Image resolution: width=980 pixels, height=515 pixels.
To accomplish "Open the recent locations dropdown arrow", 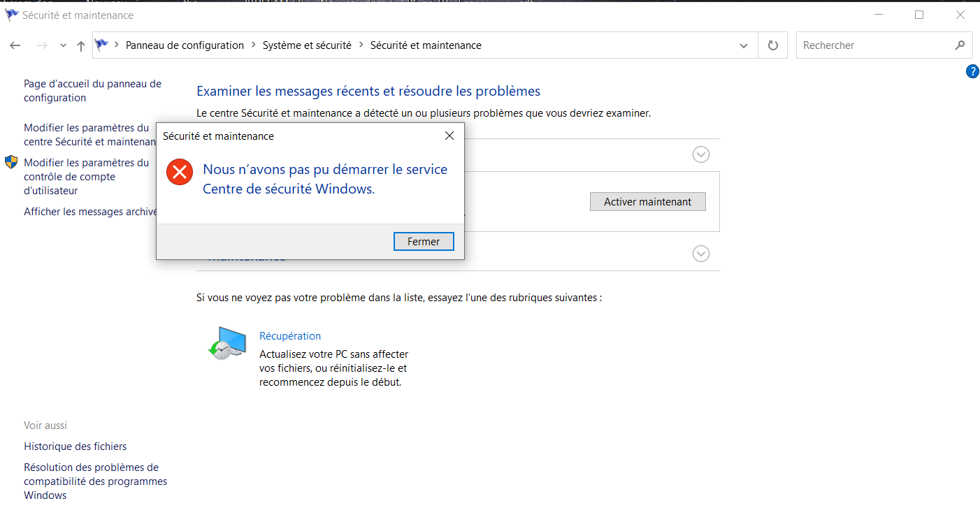I will 63,45.
